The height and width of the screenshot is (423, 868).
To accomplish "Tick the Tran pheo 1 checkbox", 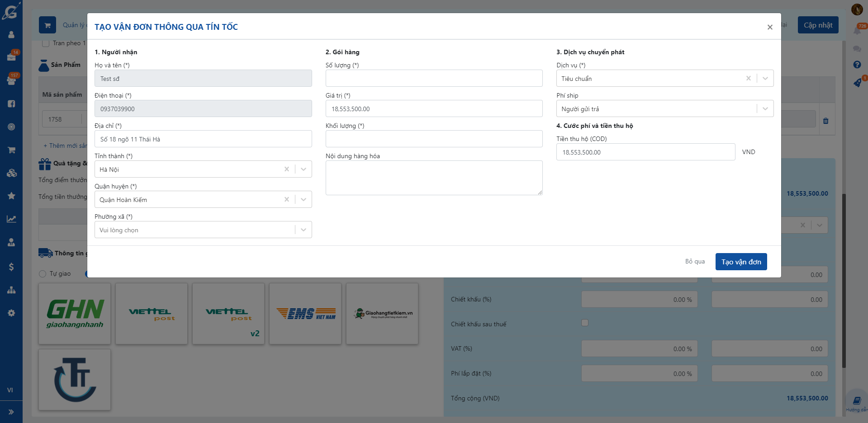I will 46,43.
